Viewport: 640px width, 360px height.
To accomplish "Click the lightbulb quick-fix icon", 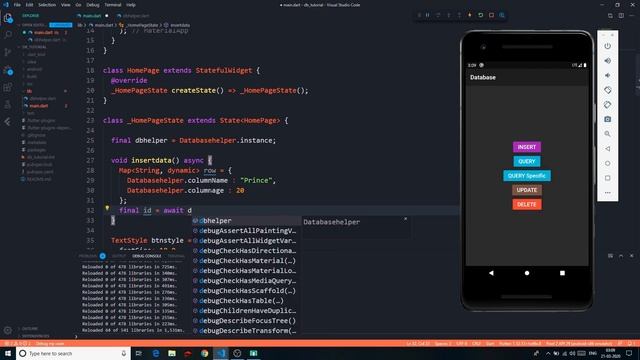I will [107, 208].
